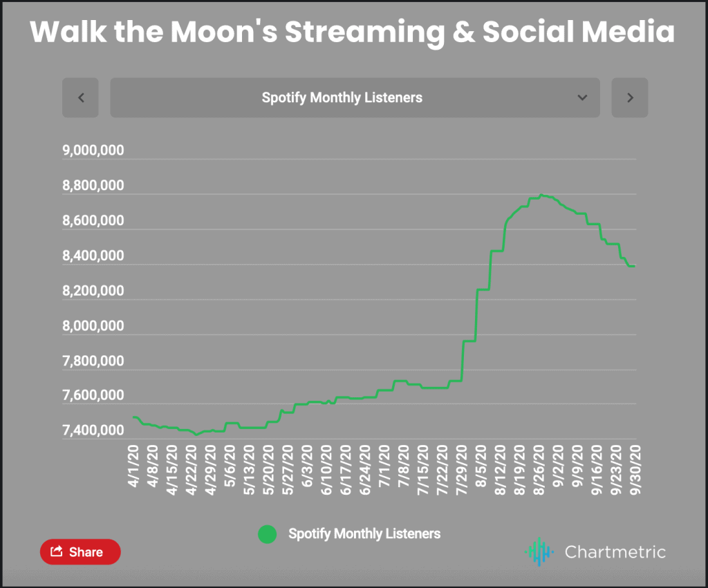Click the Chartmetric waveform logo icon
The width and height of the screenshot is (708, 588).
coord(539,551)
